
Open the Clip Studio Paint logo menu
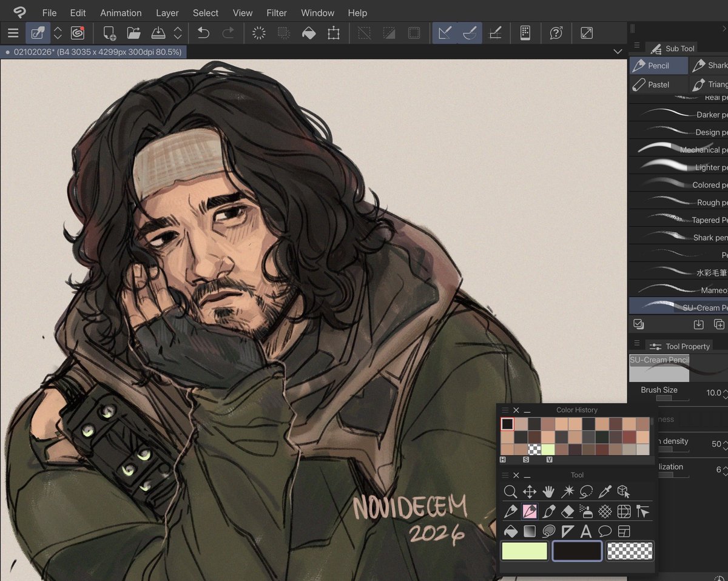pos(19,12)
